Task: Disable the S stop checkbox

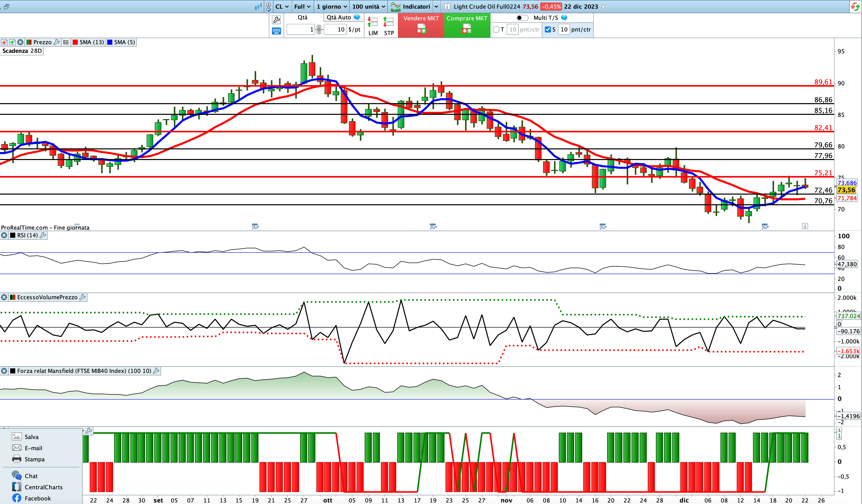Action: pos(548,29)
